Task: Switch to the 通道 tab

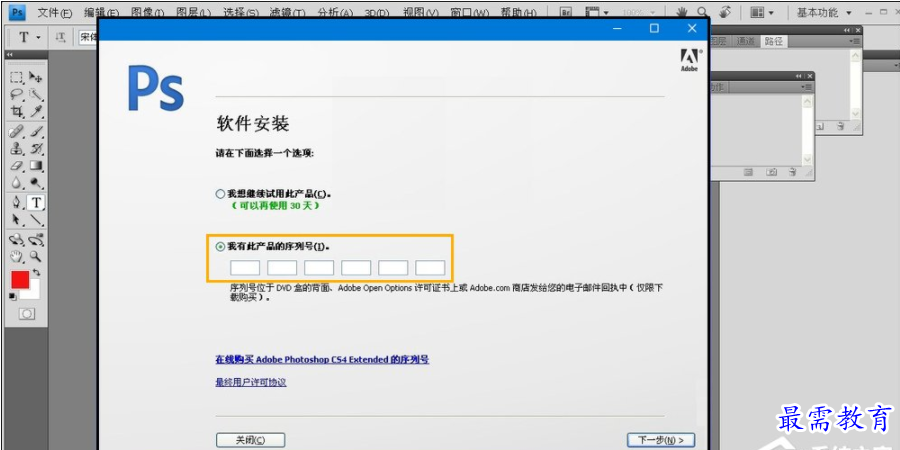Action: [746, 41]
